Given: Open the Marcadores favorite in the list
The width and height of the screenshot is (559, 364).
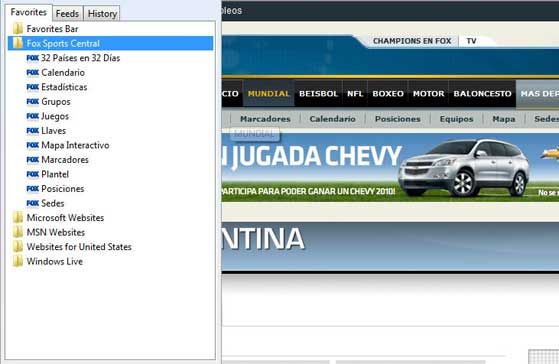Looking at the screenshot, I should (65, 160).
